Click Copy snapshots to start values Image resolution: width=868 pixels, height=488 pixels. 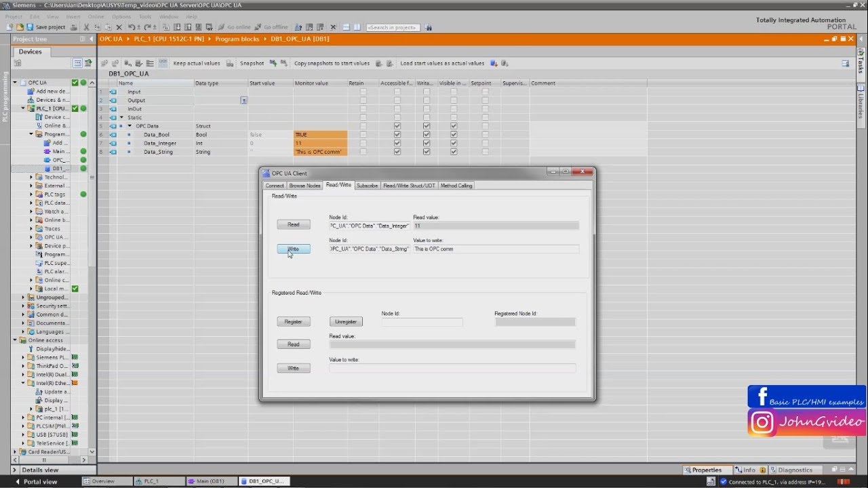tap(332, 63)
